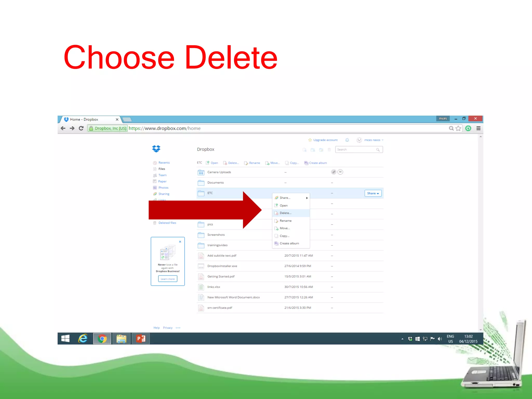Expand Share submenu in context menu
The width and height of the screenshot is (532, 399).
click(291, 198)
